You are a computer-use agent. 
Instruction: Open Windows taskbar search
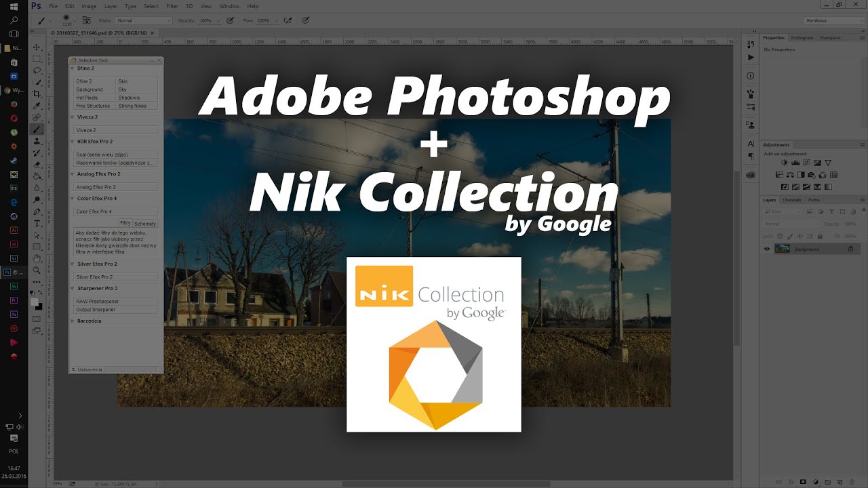coord(14,20)
